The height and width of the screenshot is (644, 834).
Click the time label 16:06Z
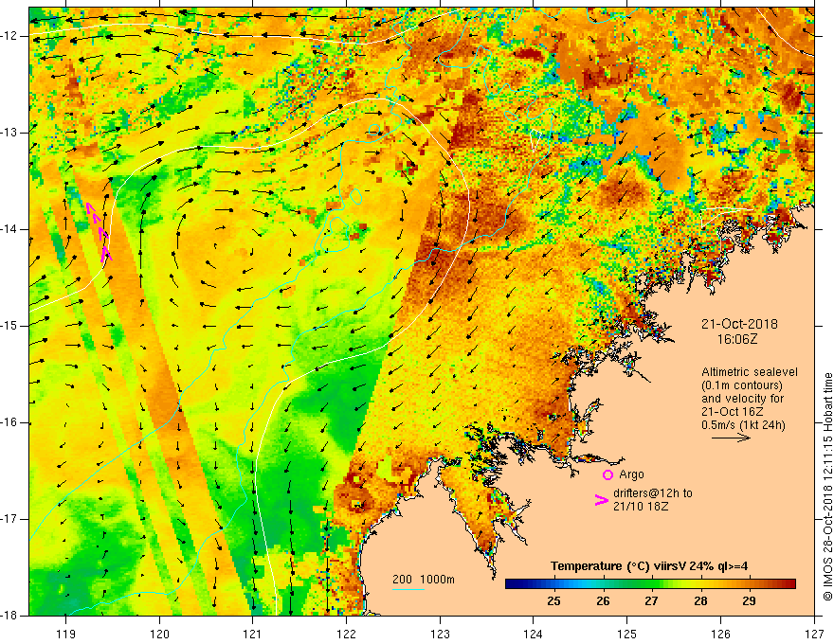(x=736, y=338)
